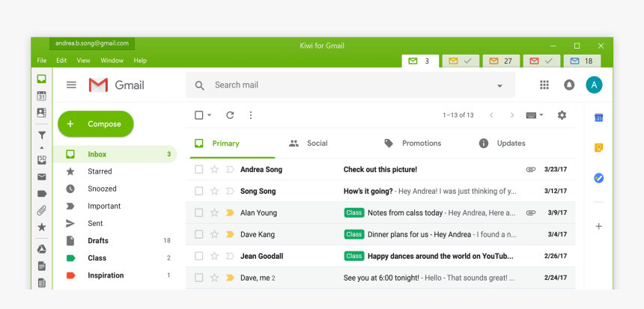Switch to the Updates tab
The height and width of the screenshot is (309, 644).
click(x=502, y=143)
